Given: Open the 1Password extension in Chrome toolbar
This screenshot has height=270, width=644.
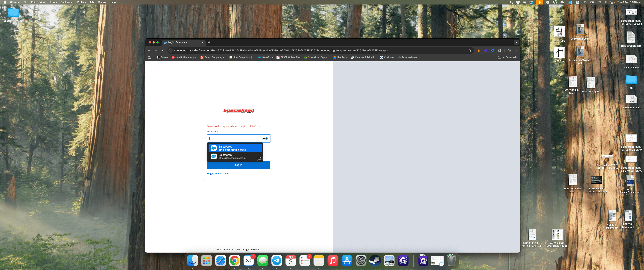Looking at the screenshot, I should click(493, 50).
